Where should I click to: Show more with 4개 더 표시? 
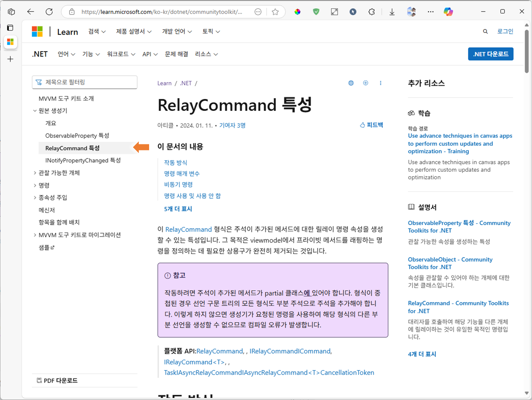(422, 354)
